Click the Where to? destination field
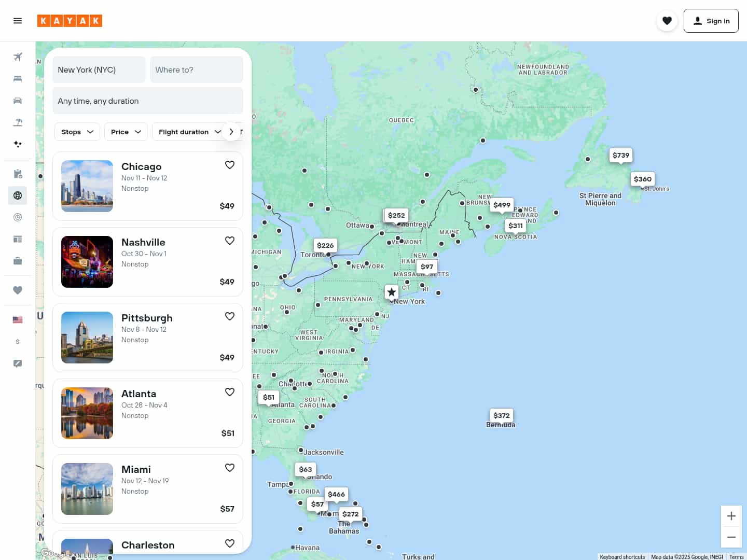 tap(197, 69)
